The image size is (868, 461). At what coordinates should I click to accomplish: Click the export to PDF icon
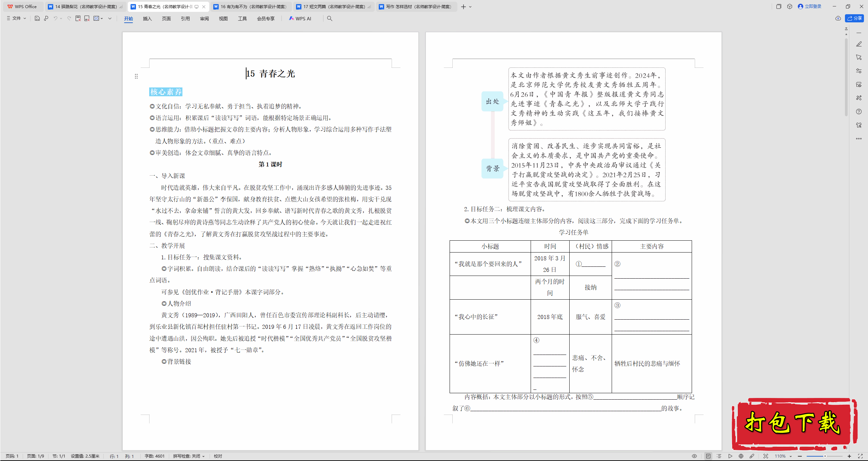78,19
